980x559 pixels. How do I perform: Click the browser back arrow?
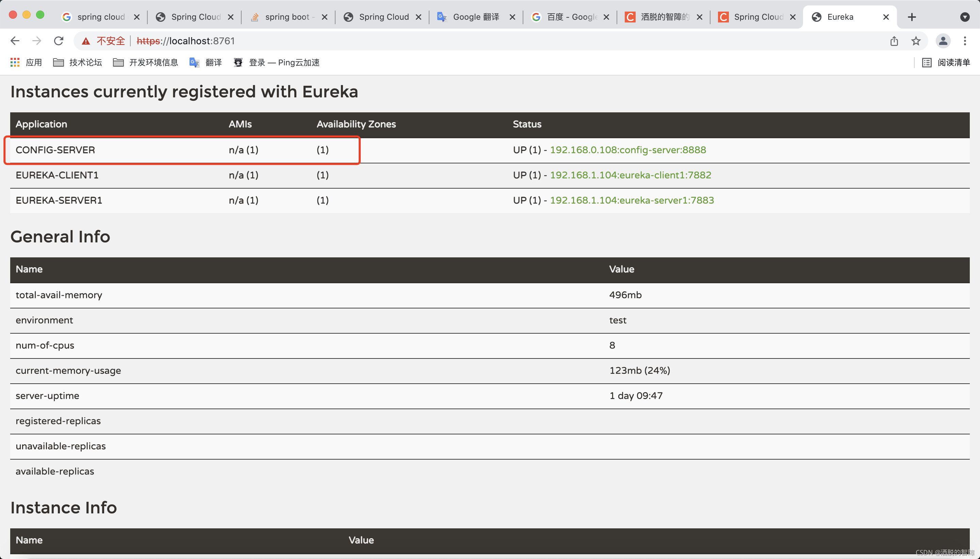point(15,41)
